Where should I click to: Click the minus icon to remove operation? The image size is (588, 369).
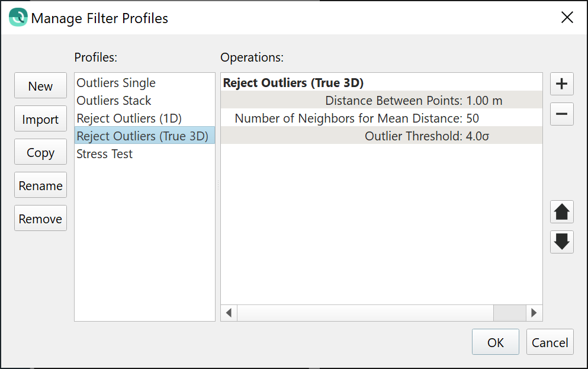561,114
